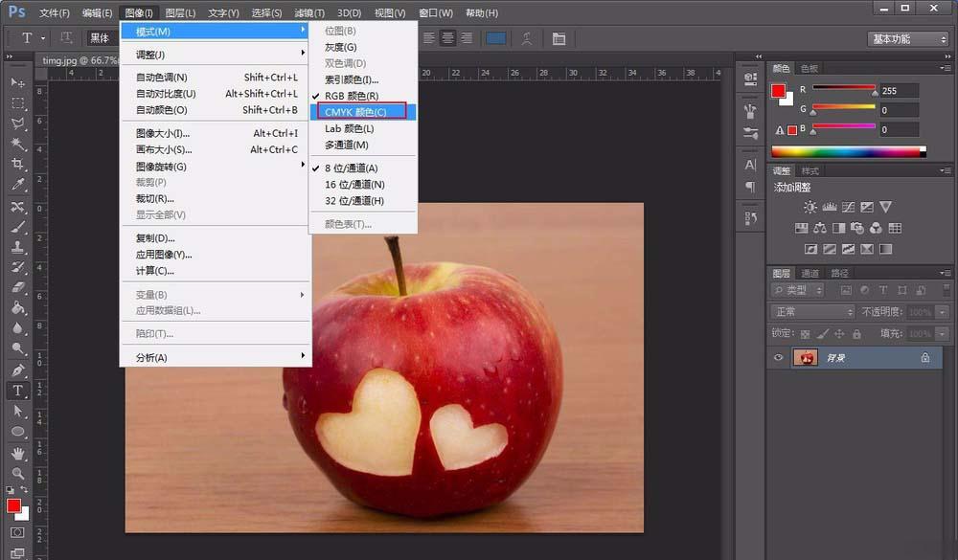Click the warp text icon in options bar

[526, 38]
